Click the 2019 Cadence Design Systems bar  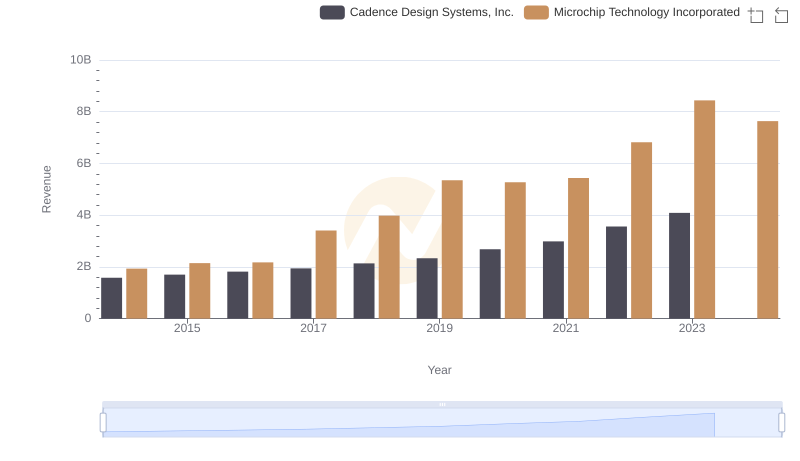tap(427, 289)
